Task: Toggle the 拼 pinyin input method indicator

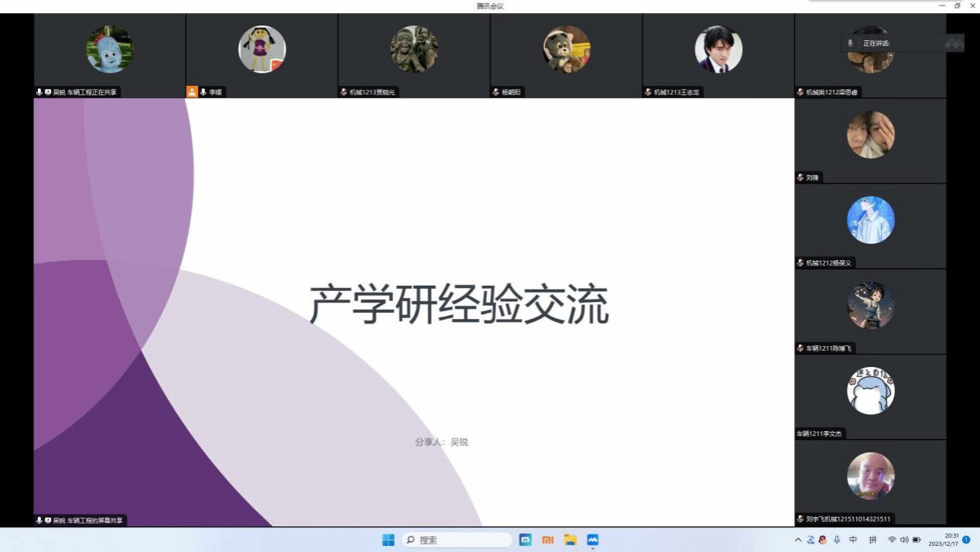Action: coord(872,540)
